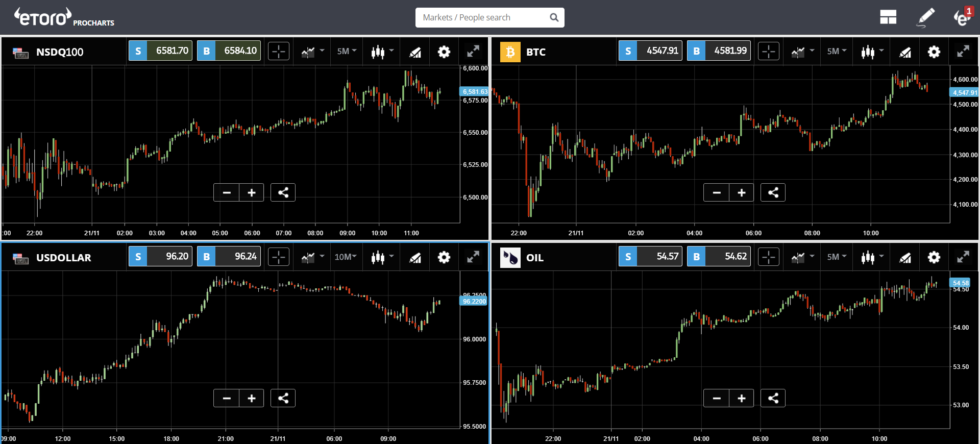Zoom out on the BTC chart
980x444 pixels.
tap(717, 192)
